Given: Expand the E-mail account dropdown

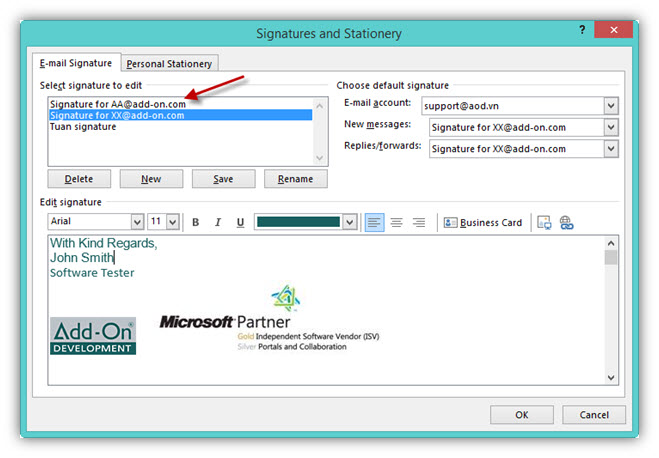Looking at the screenshot, I should click(x=611, y=105).
